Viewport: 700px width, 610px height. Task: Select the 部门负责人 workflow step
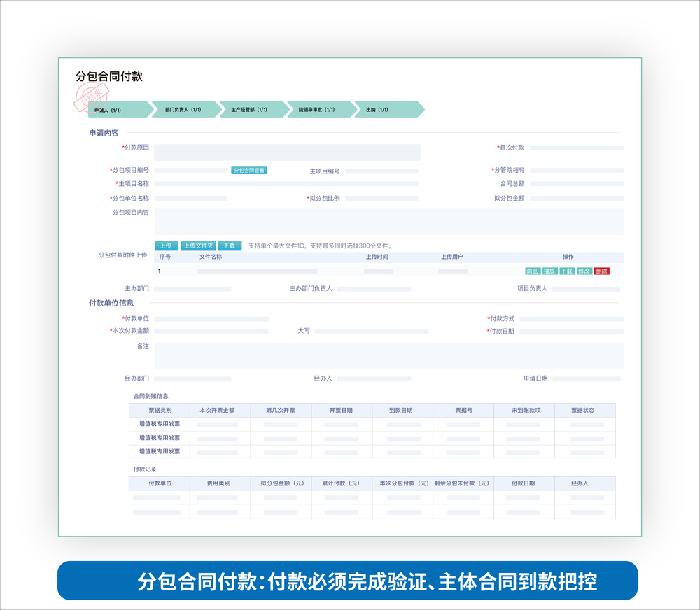pyautogui.click(x=183, y=110)
